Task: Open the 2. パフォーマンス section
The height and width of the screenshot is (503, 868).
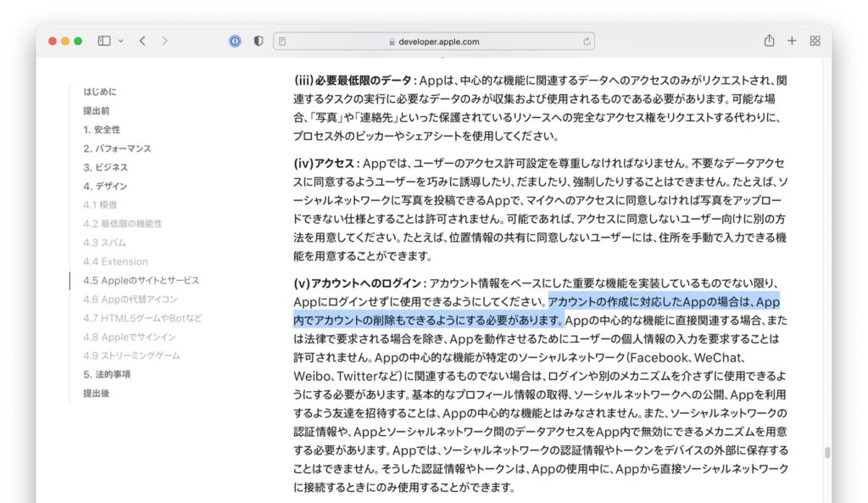Action: tap(115, 148)
